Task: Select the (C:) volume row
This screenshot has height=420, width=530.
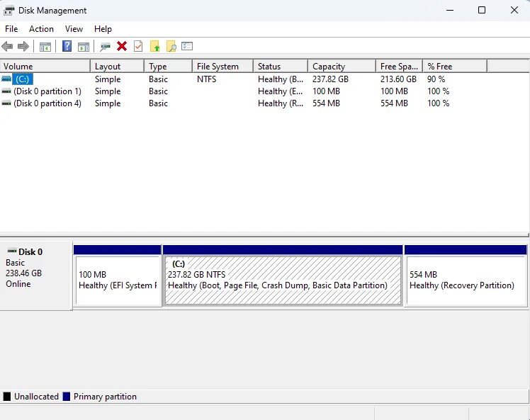Action: click(243, 79)
